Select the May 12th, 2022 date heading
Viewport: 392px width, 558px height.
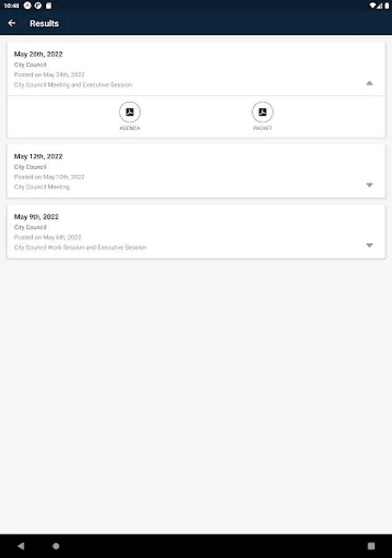[38, 157]
